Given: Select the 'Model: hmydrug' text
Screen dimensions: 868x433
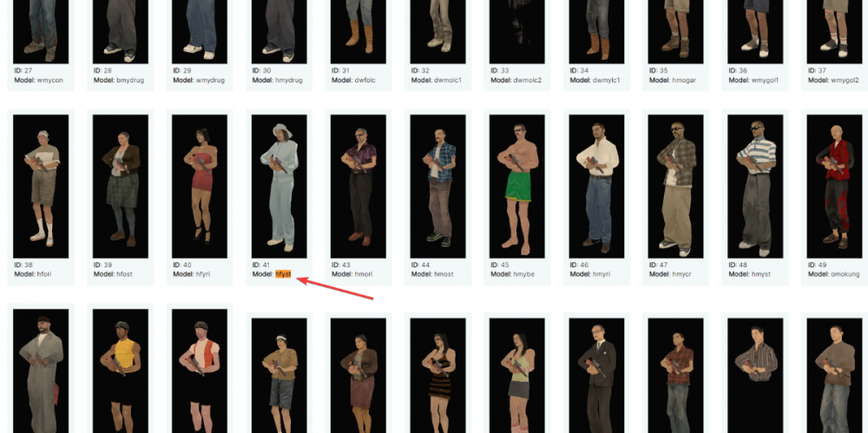Looking at the screenshot, I should tap(278, 80).
